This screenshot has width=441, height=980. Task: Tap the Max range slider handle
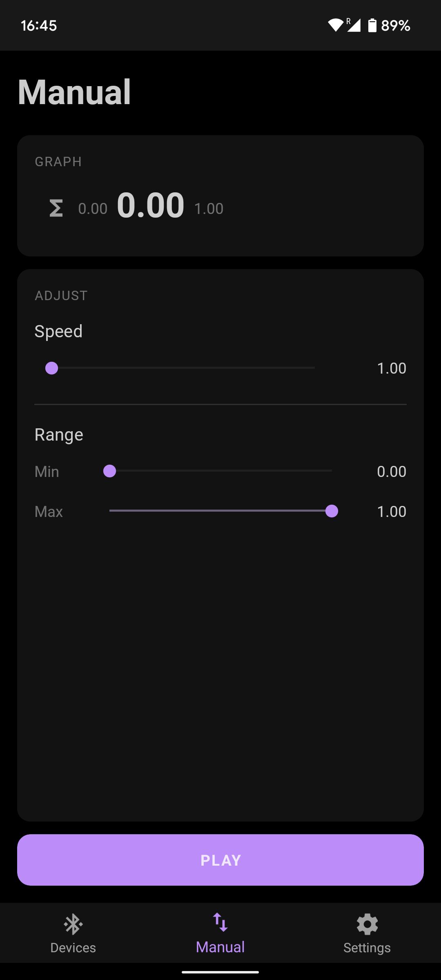click(332, 511)
